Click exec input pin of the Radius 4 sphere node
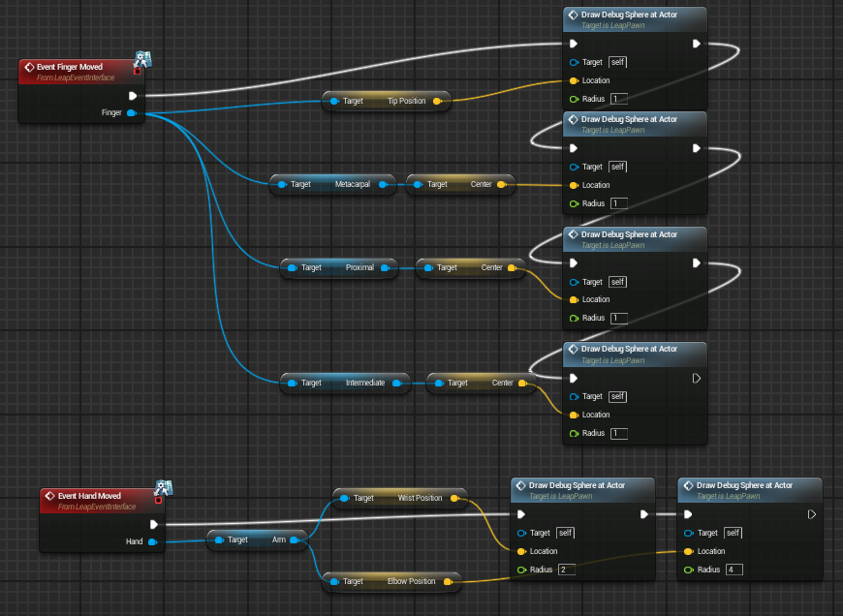The image size is (843, 616). click(688, 514)
